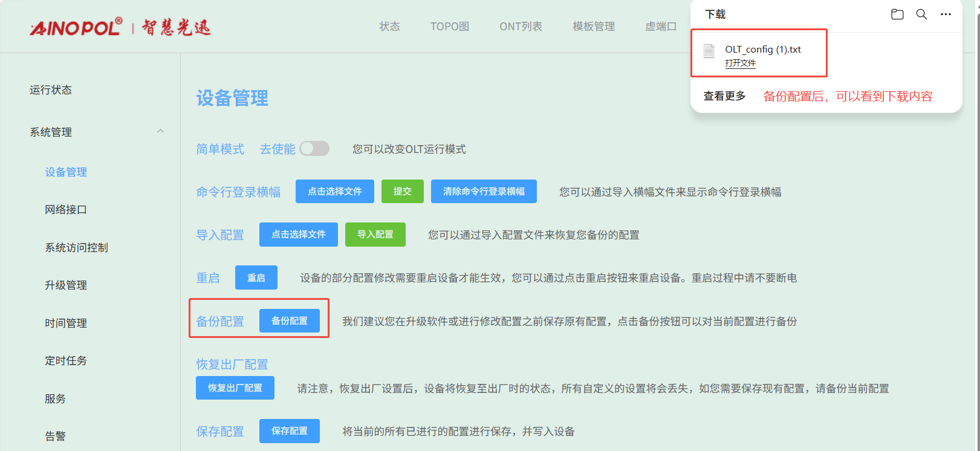Click the OLT_config (1).txt file icon
The width and height of the screenshot is (980, 451).
pyautogui.click(x=709, y=51)
